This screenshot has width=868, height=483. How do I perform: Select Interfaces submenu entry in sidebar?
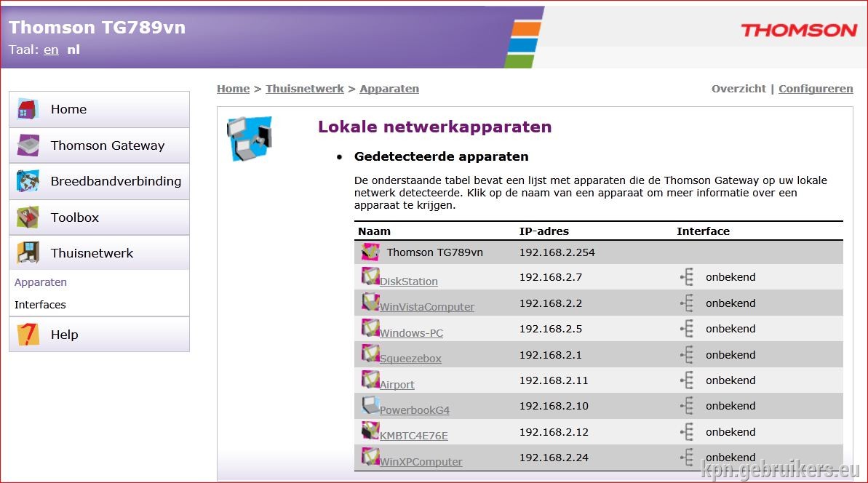pos(40,305)
